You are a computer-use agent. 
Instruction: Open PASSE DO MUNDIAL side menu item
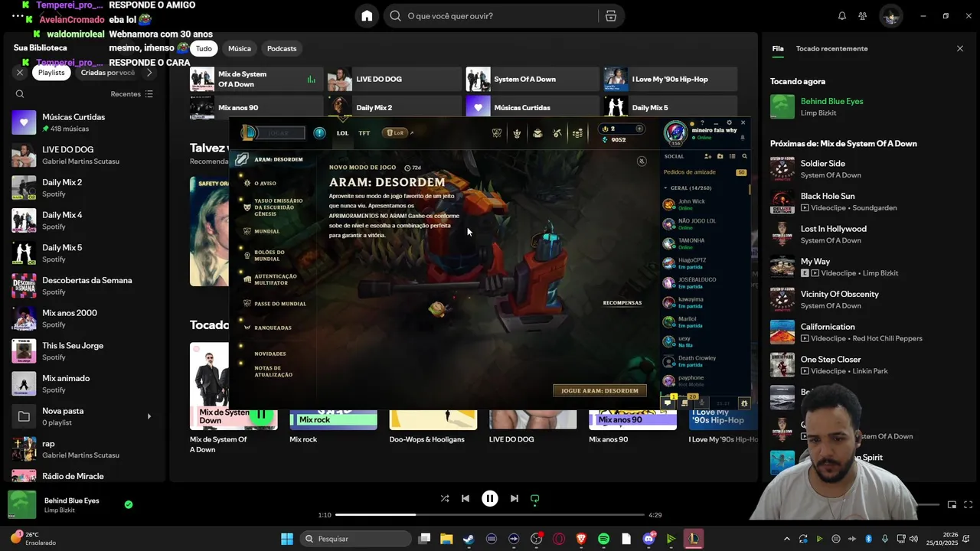coord(279,304)
